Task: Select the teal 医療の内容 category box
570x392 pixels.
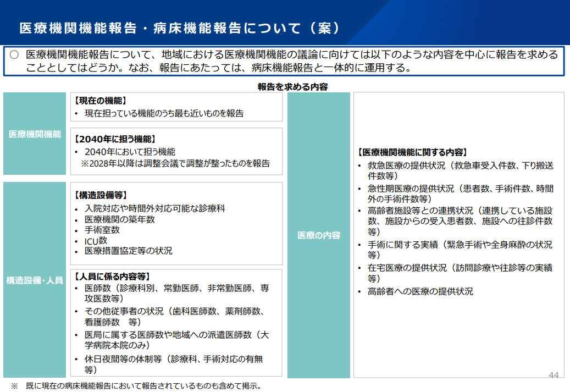Action: pyautogui.click(x=319, y=235)
